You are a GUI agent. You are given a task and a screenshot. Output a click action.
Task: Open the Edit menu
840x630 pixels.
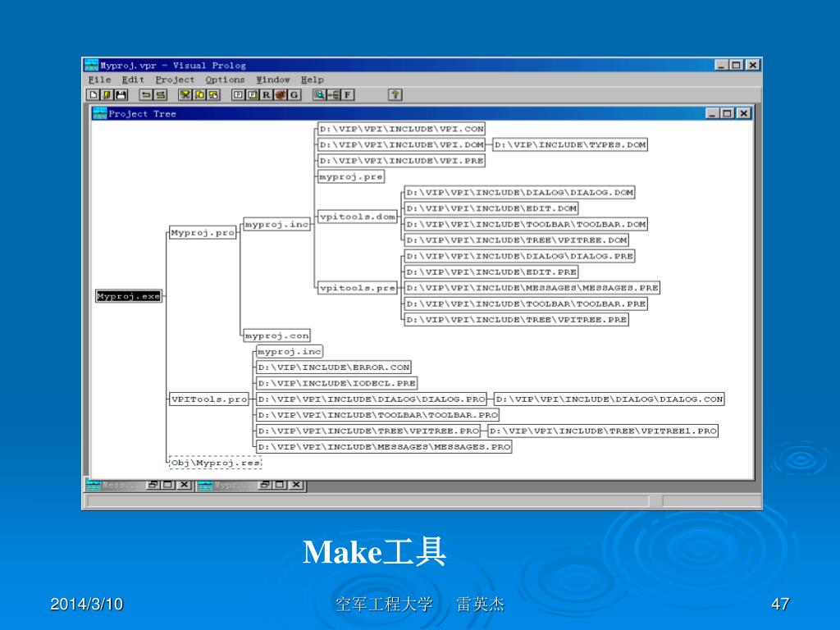pos(133,80)
